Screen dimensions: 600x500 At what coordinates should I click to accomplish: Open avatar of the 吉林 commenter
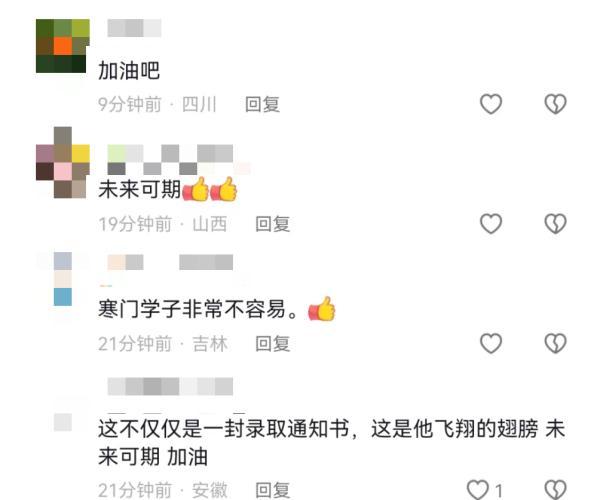[63, 279]
